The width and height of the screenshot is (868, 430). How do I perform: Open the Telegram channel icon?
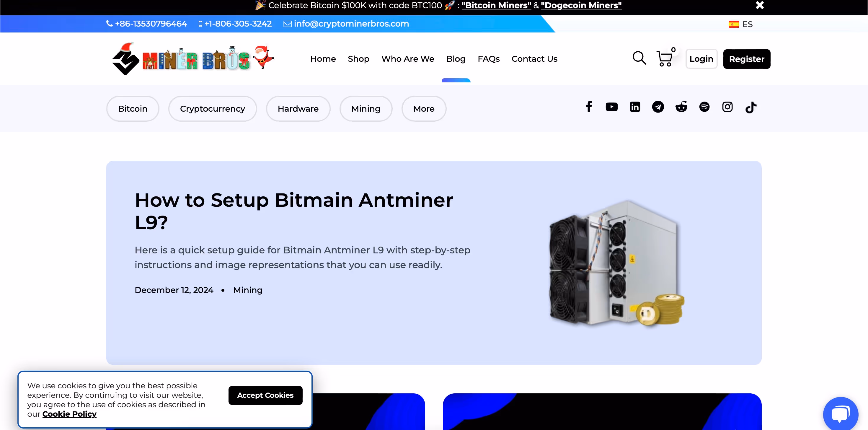point(658,107)
